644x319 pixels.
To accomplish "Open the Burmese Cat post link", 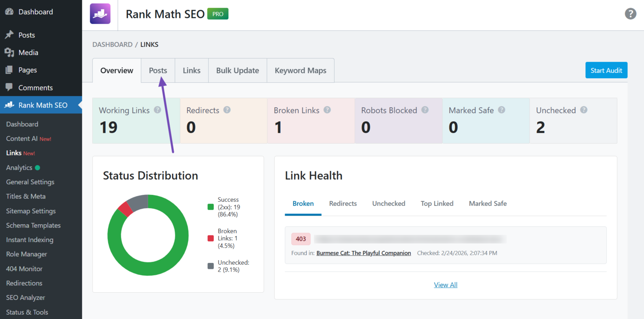I will tap(363, 253).
